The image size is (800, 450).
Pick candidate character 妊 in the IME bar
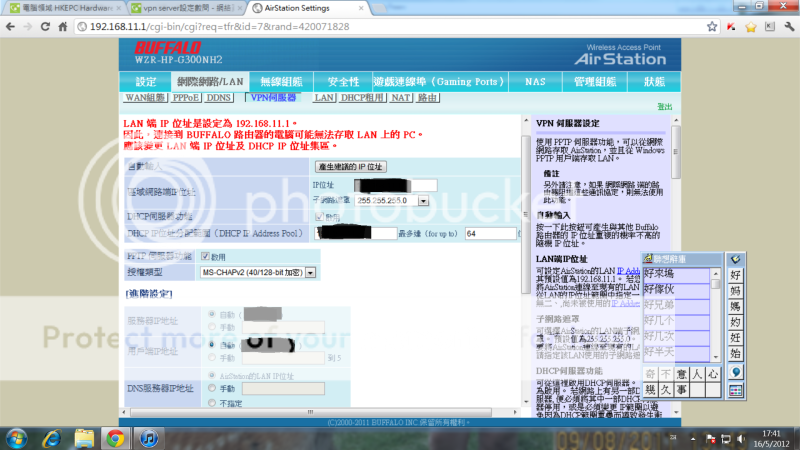[735, 338]
